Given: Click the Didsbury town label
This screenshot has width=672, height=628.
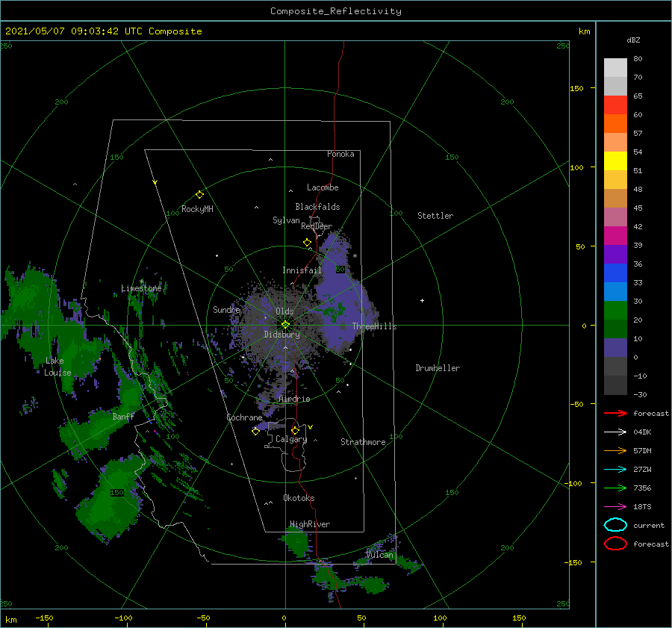Looking at the screenshot, I should (281, 335).
